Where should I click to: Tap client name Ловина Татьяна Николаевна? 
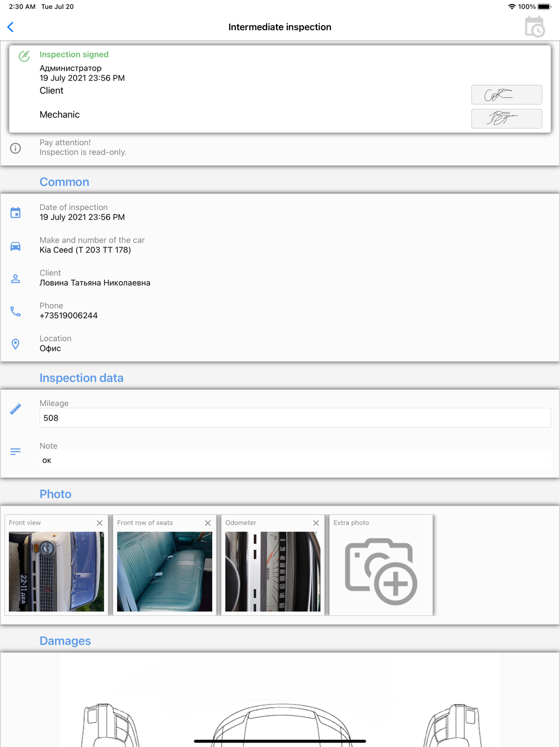click(95, 283)
